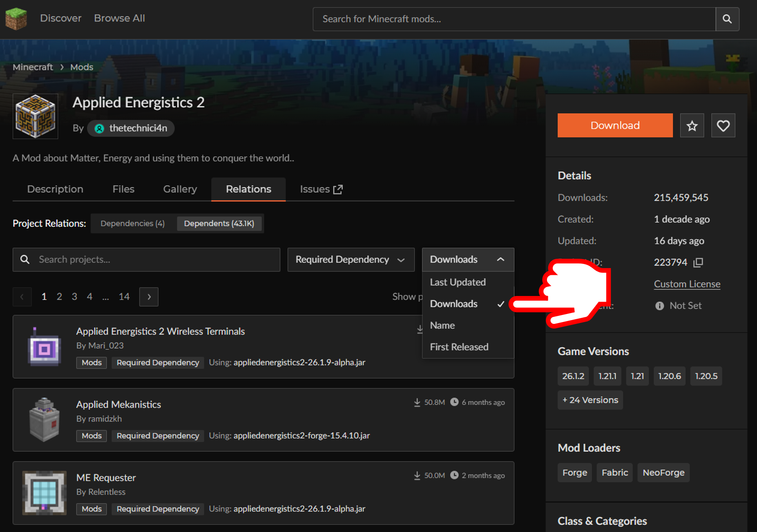Click Required Dependency tag on ME Requester
Image resolution: width=757 pixels, height=532 pixels.
coord(158,509)
